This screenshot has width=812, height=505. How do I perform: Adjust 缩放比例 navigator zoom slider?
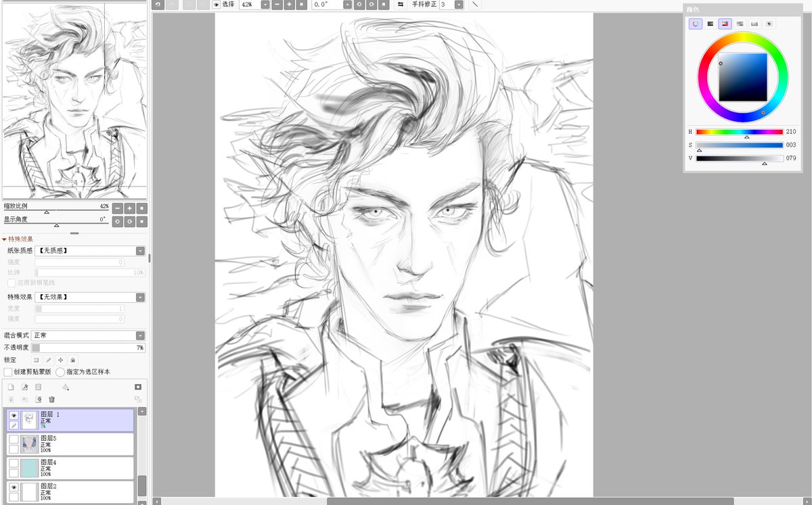tap(56, 211)
